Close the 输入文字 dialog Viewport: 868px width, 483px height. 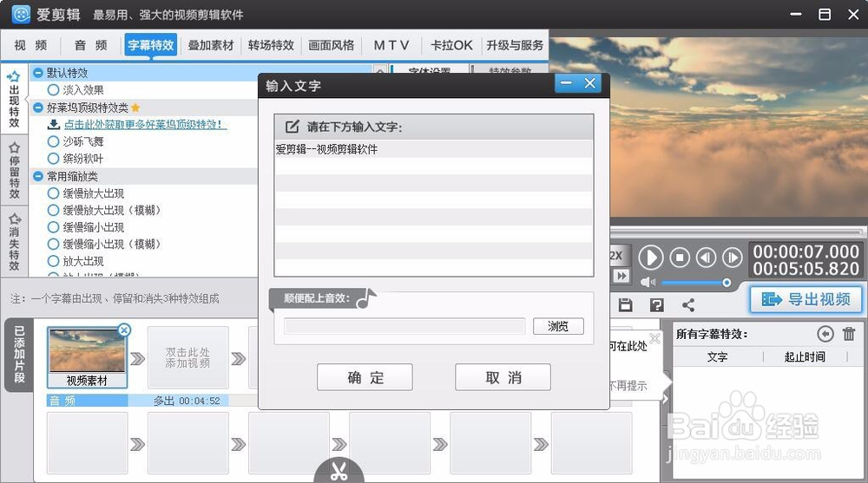[590, 83]
